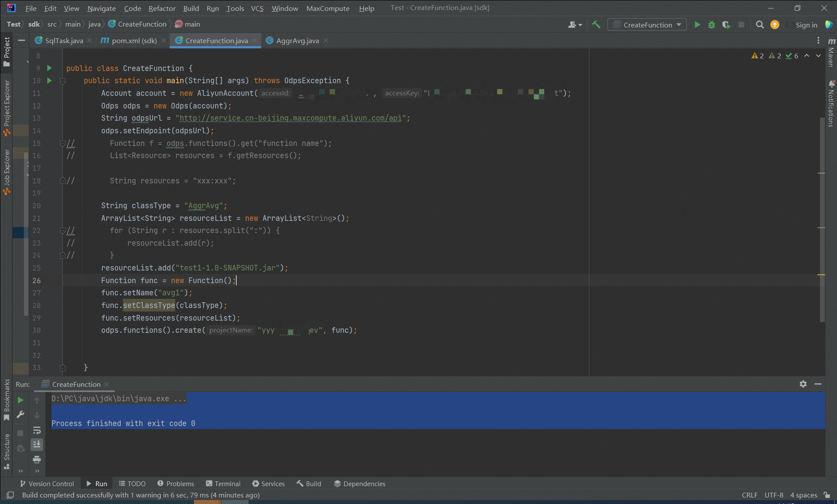Screen dimensions: 837x504
Task: Run with coverage shield icon
Action: pos(726,25)
